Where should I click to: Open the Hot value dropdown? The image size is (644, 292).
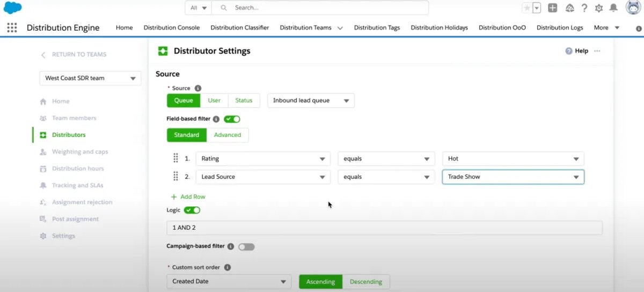[513, 159]
